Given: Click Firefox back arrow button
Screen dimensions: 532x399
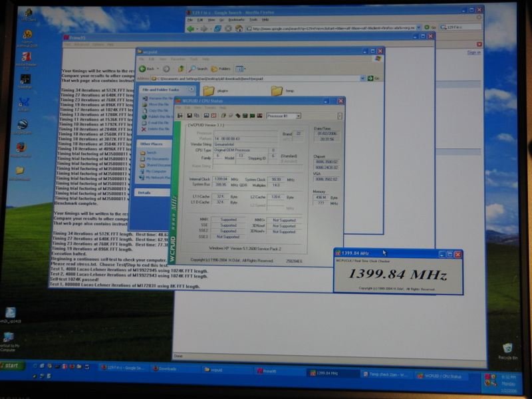Looking at the screenshot, I should point(191,29).
